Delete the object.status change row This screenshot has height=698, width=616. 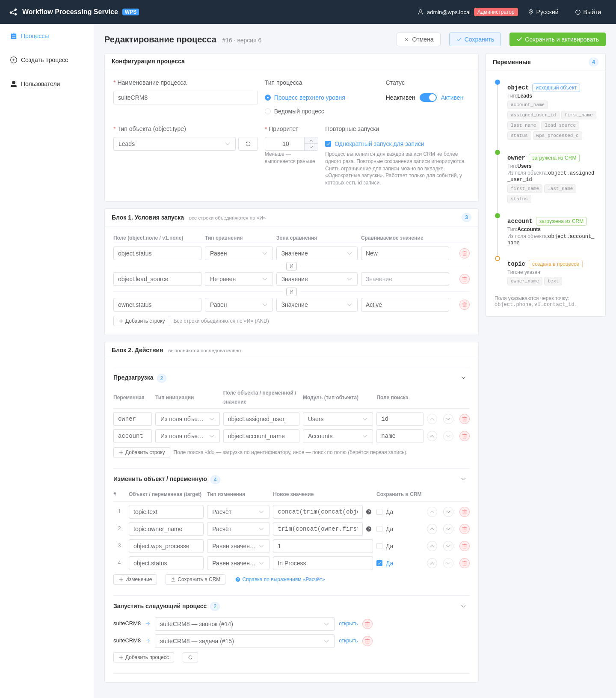pyautogui.click(x=464, y=563)
